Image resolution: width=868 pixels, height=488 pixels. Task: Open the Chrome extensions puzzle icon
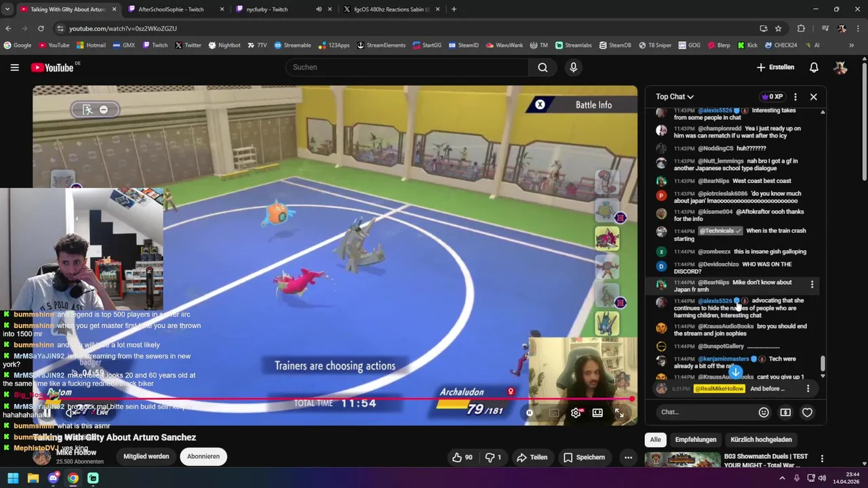801,28
